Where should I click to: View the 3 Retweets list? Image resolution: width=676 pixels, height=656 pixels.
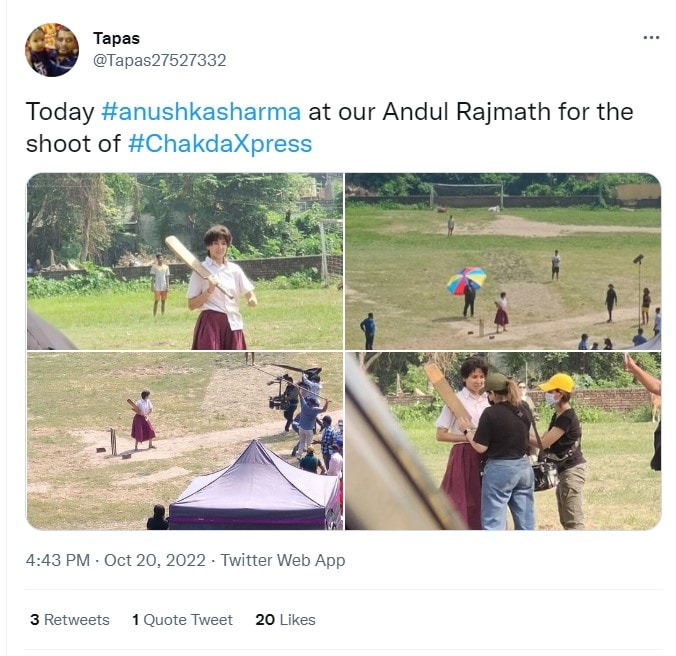click(70, 620)
